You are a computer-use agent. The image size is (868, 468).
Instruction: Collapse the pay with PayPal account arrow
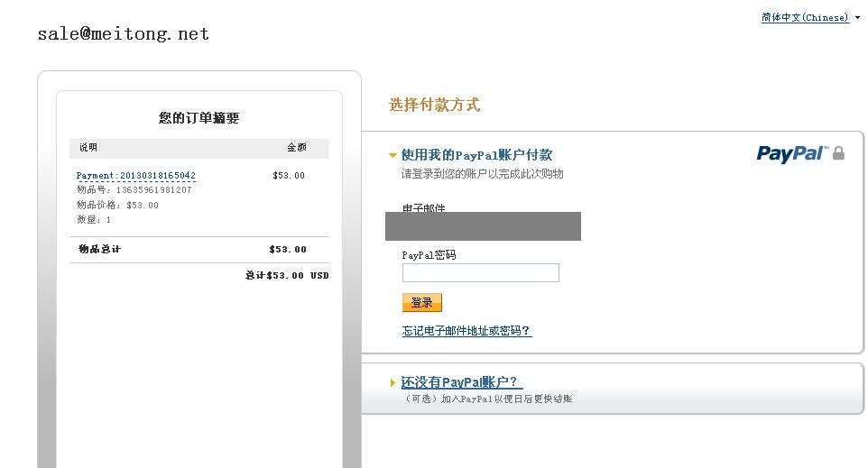click(x=392, y=155)
